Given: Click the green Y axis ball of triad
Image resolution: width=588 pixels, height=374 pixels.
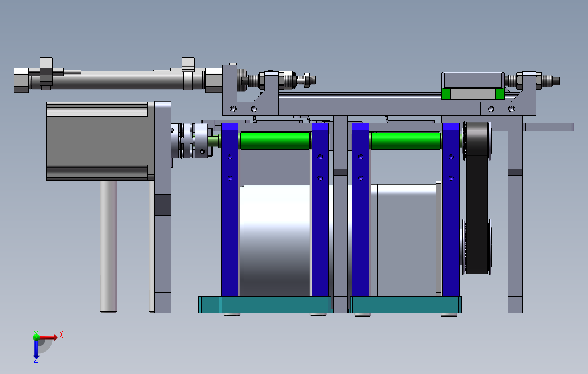Looking at the screenshot, I should click(36, 337).
